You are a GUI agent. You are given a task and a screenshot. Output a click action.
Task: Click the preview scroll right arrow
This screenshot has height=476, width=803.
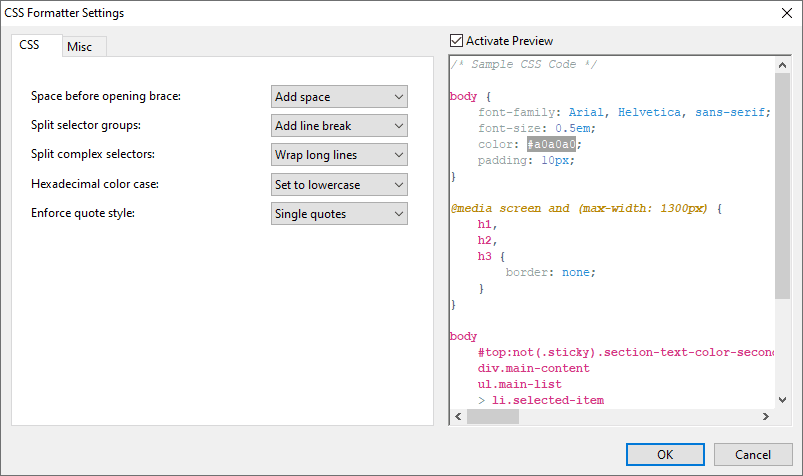click(767, 417)
